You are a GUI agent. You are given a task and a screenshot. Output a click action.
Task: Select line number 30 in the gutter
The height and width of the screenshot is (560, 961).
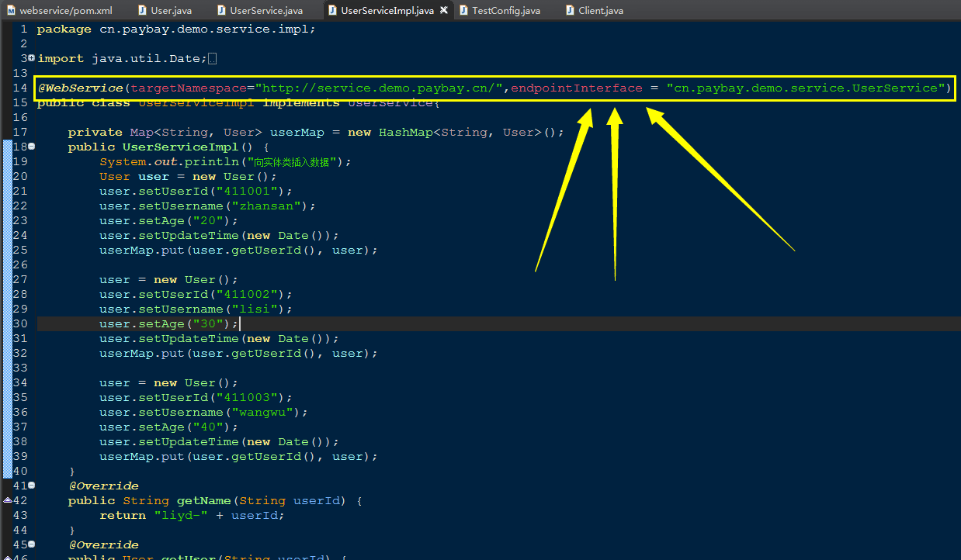(20, 323)
